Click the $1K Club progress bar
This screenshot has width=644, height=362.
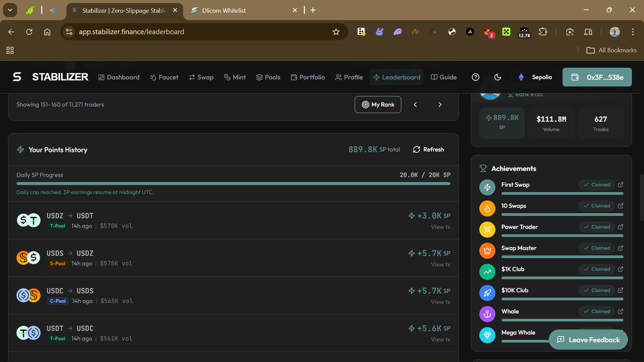pyautogui.click(x=562, y=278)
